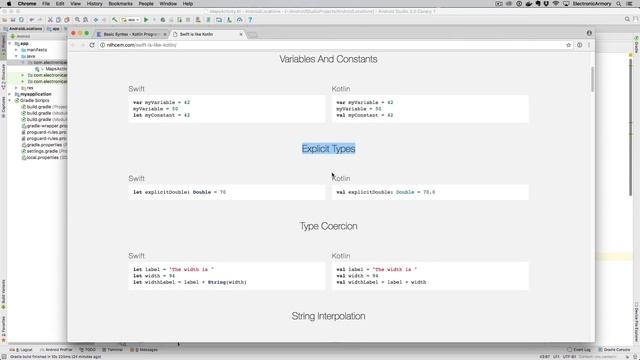Click the String Interpolation heading

point(328,316)
